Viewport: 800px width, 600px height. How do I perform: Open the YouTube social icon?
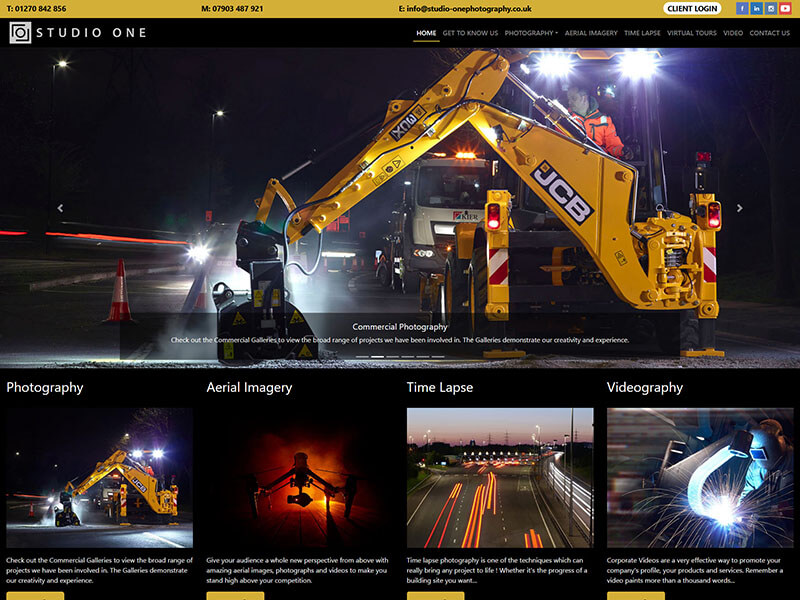(x=785, y=9)
